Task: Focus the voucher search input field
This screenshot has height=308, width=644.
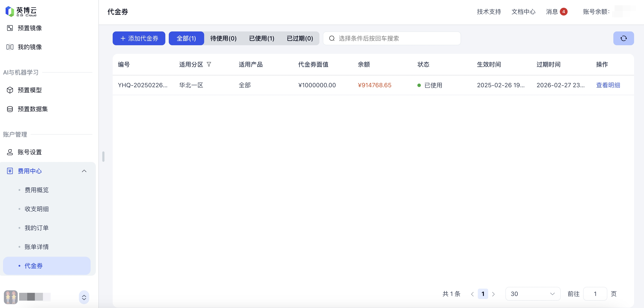Action: point(395,38)
